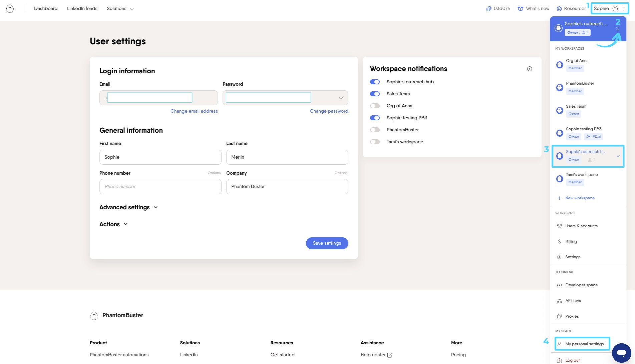The image size is (635, 364).
Task: Enable Tami's workspace notifications
Action: tap(375, 142)
